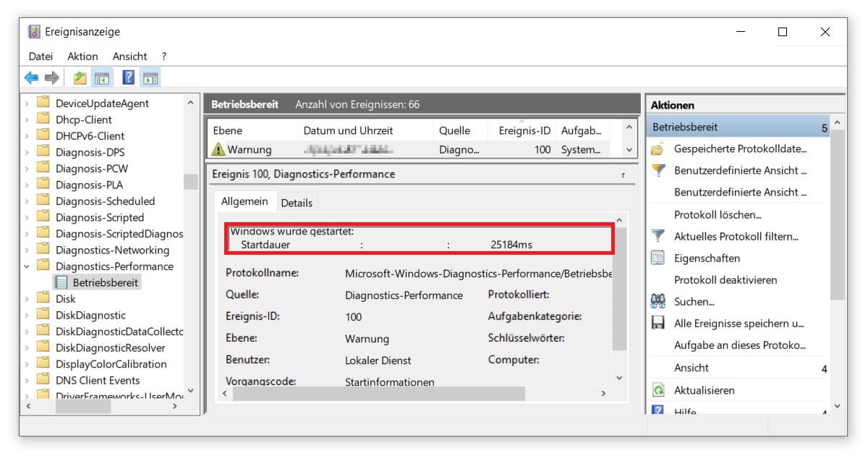
Task: Click the filter icon beside Aktuelles Protokoll filtern
Action: click(658, 236)
